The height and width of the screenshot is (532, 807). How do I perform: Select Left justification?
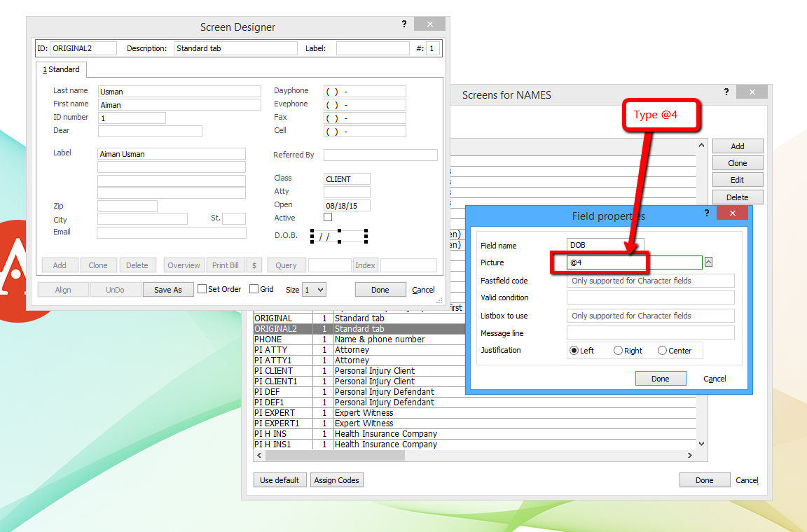coord(574,351)
